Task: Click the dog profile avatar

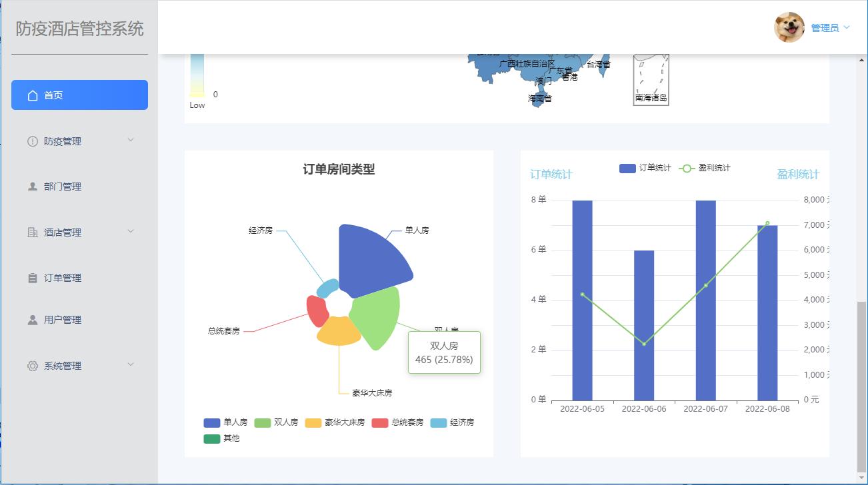Action: coord(789,27)
